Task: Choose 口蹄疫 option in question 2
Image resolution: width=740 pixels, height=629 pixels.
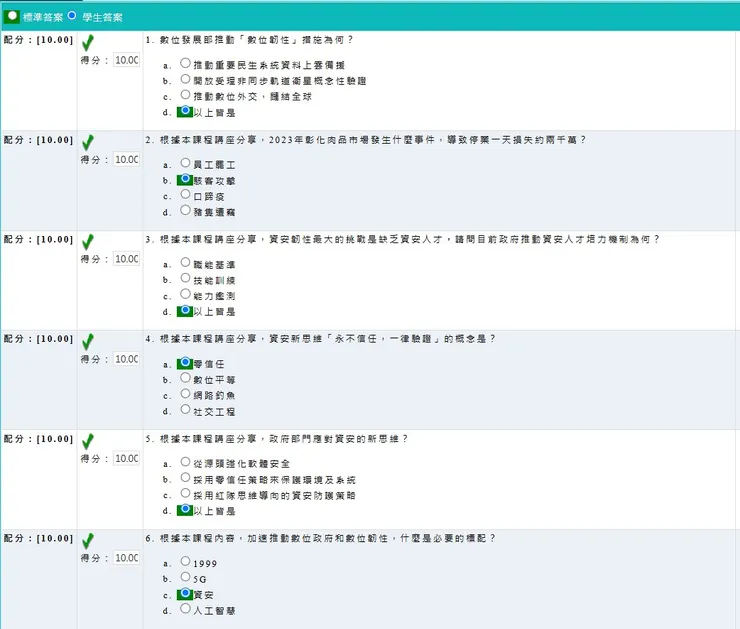Action: tap(185, 194)
